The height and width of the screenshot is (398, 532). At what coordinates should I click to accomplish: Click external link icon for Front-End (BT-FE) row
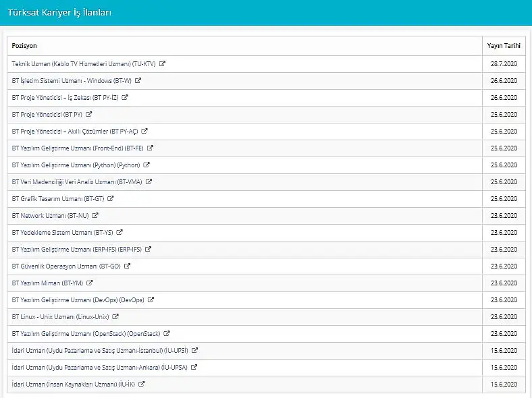coord(151,148)
